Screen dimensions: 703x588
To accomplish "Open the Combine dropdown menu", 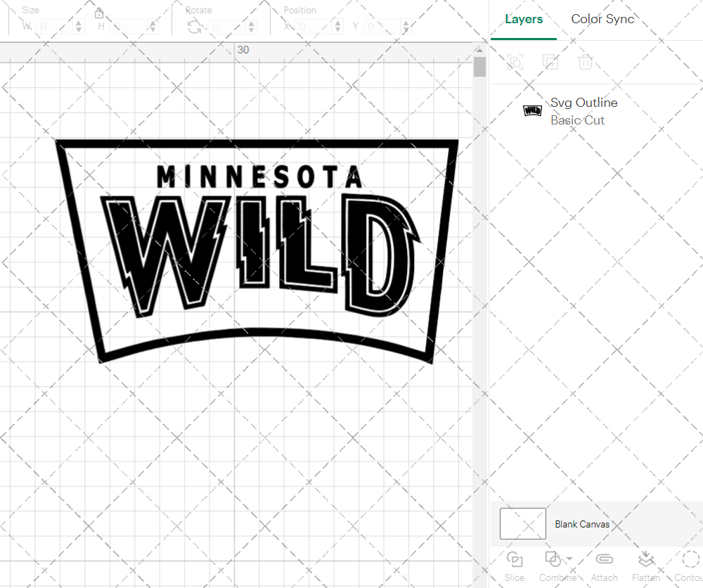I will [569, 560].
